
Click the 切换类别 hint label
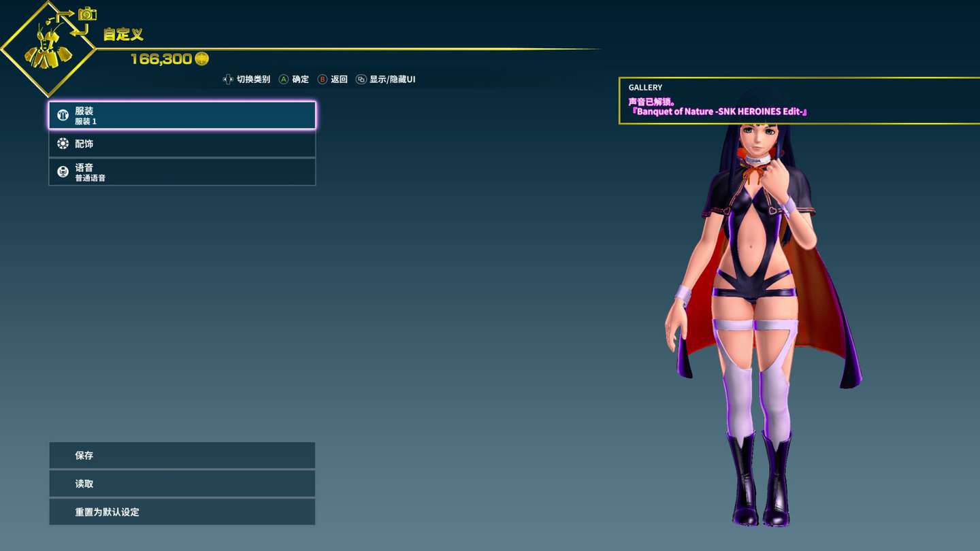(253, 80)
